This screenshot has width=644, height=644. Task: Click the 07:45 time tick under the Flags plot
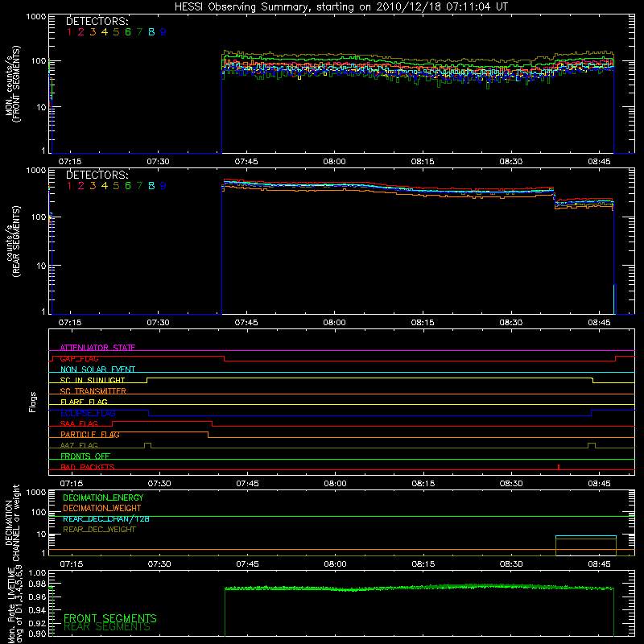pos(247,484)
